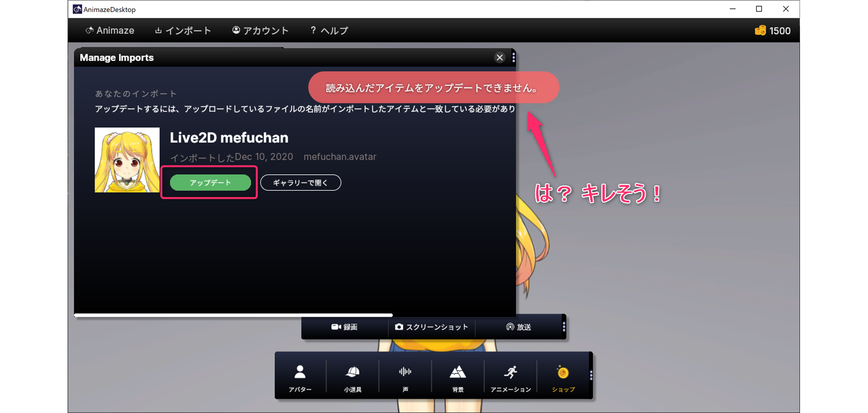This screenshot has height=413, width=868.
Task: Open the Animaze menu
Action: (x=110, y=30)
